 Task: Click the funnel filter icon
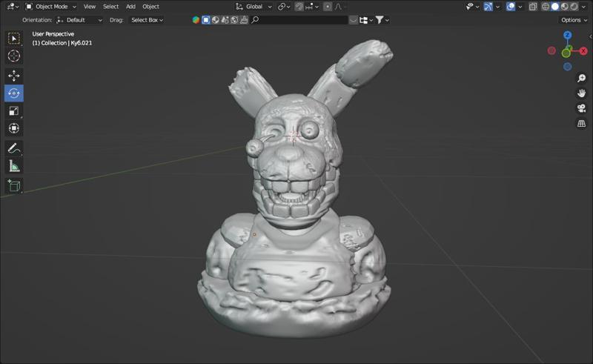[x=379, y=20]
